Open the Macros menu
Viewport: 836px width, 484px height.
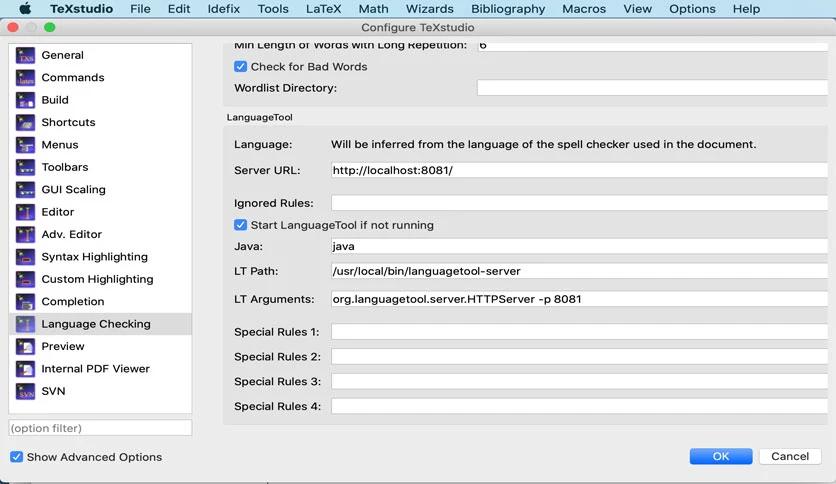pos(584,9)
